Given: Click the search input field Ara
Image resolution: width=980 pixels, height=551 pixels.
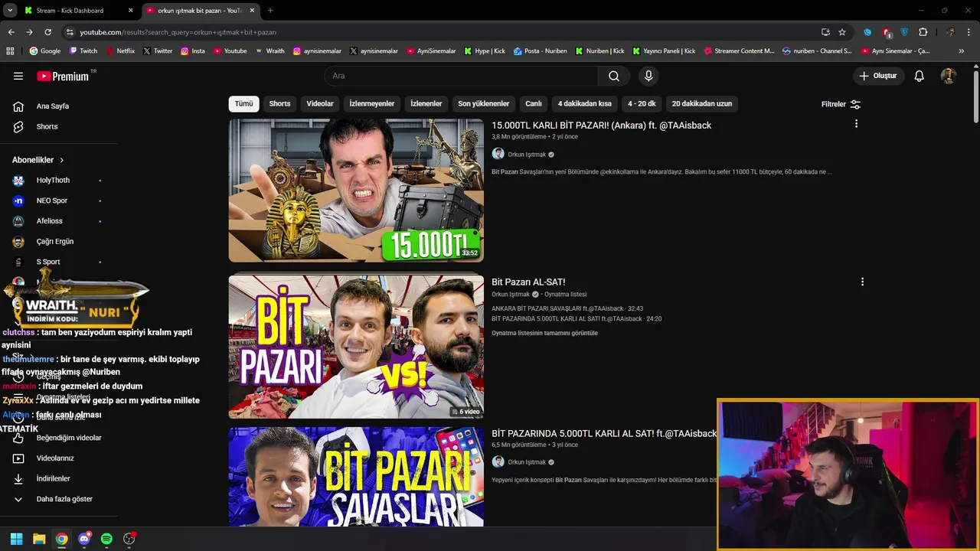Looking at the screenshot, I should pyautogui.click(x=461, y=76).
